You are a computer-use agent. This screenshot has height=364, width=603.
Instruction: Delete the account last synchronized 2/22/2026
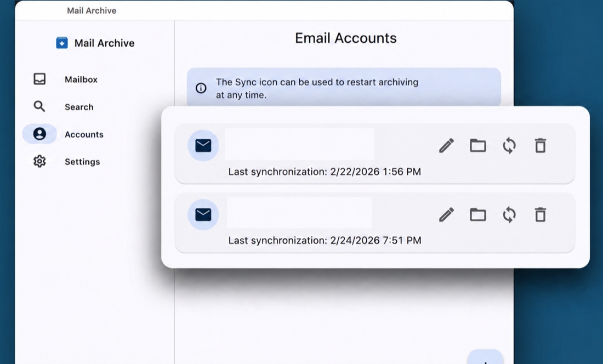[x=541, y=145]
